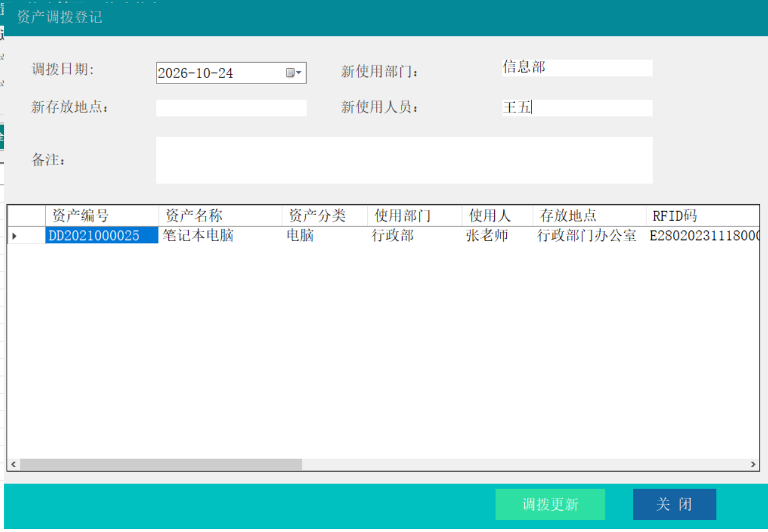Click the 行政部门办公室 location cell

tap(590, 236)
